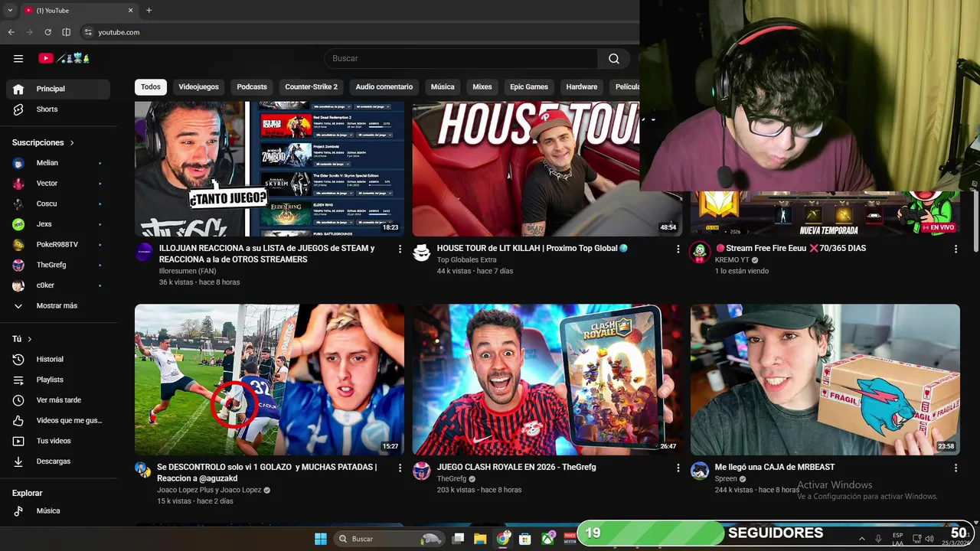Open Playlists in sidebar

coord(58,380)
